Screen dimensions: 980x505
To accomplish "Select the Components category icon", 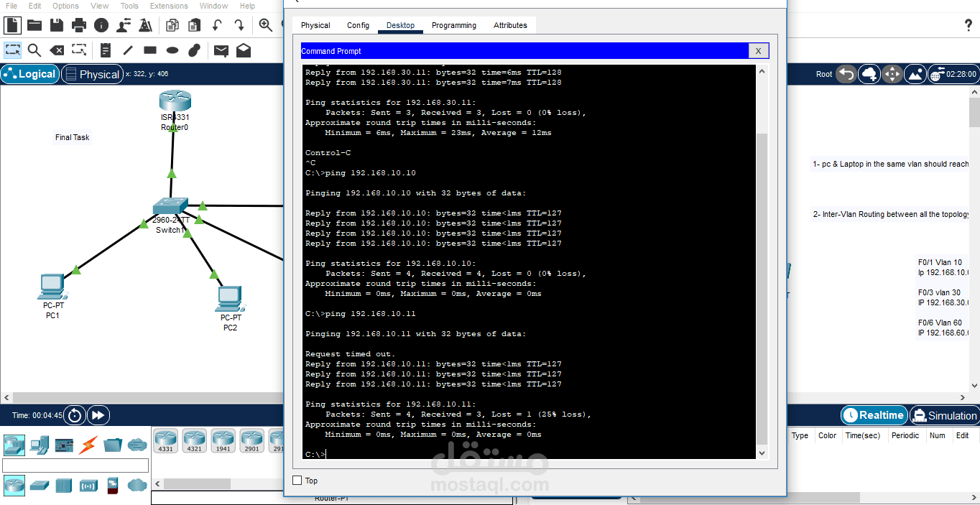I will 64,445.
